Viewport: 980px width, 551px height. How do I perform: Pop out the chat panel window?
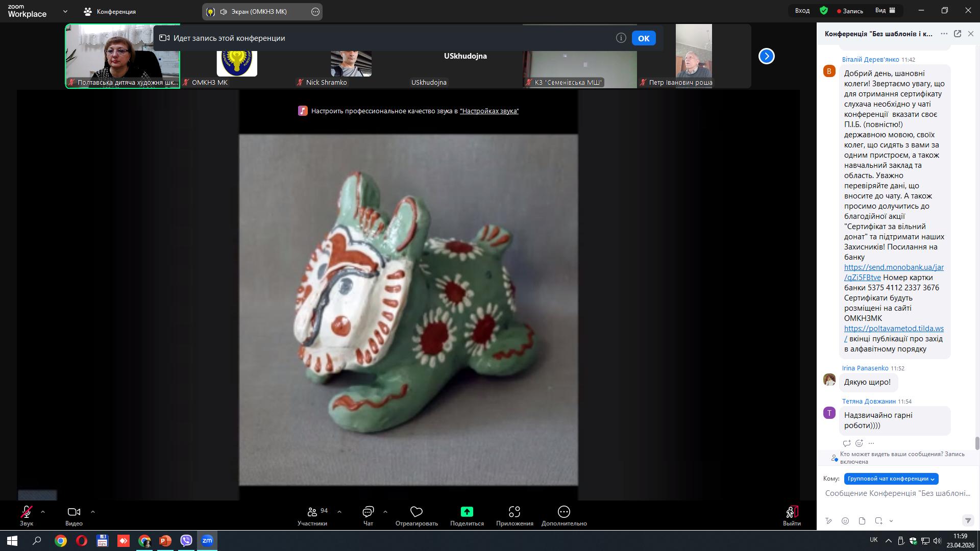pyautogui.click(x=958, y=34)
